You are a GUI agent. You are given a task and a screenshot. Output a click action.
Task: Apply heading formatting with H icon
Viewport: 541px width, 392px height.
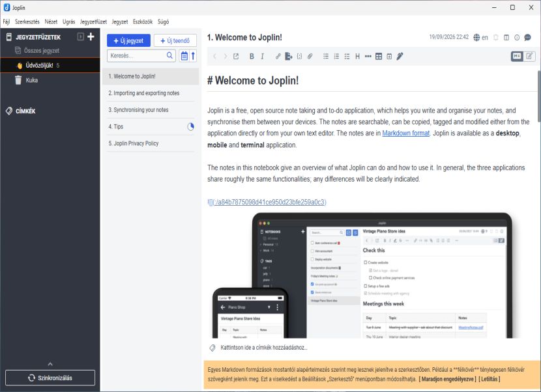357,56
